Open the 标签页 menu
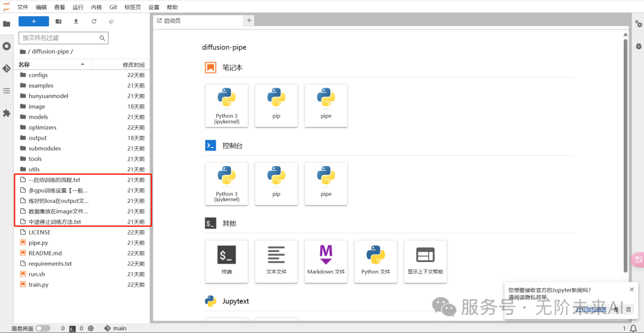This screenshot has height=333, width=644. (132, 7)
